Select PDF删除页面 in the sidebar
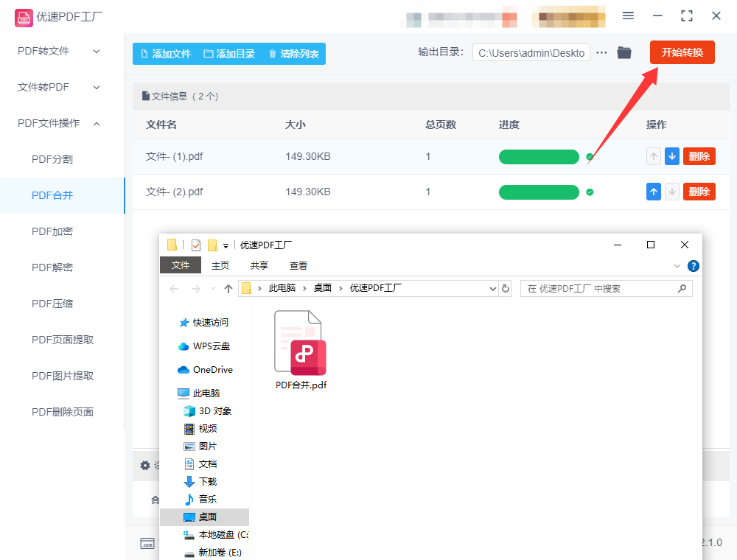The height and width of the screenshot is (560, 737). click(x=63, y=412)
